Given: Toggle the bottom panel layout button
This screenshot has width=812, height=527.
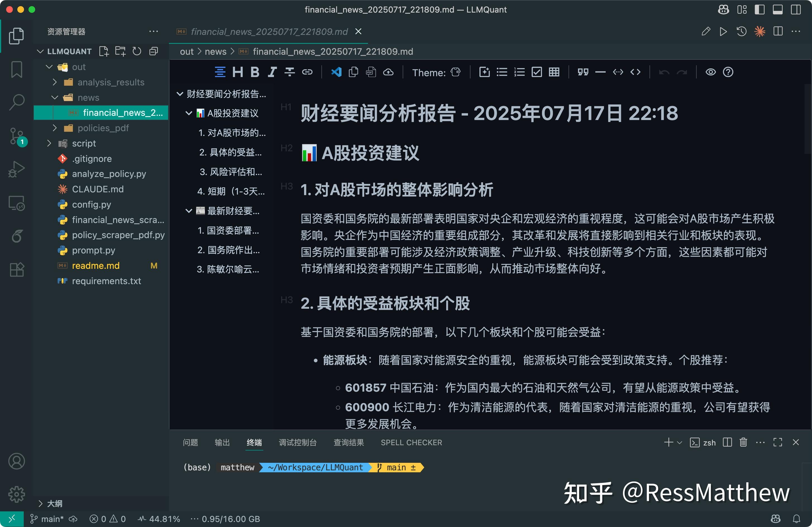Looking at the screenshot, I should click(x=778, y=9).
